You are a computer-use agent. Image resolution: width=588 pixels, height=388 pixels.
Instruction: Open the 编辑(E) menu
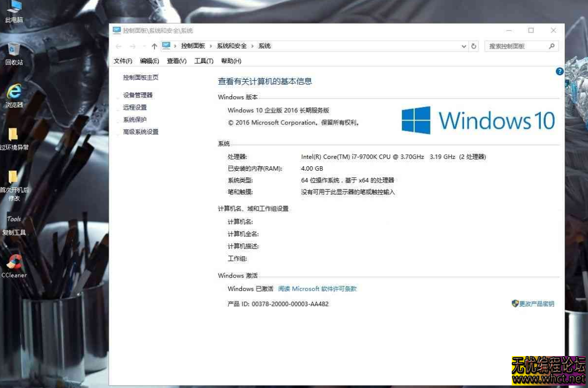click(149, 60)
